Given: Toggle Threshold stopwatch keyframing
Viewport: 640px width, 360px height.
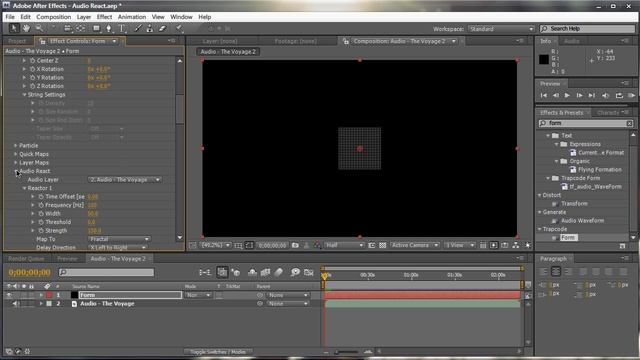Looking at the screenshot, I should point(41,222).
